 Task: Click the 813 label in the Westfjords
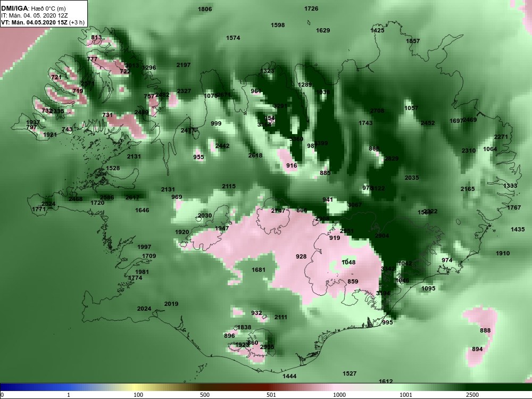96,37
